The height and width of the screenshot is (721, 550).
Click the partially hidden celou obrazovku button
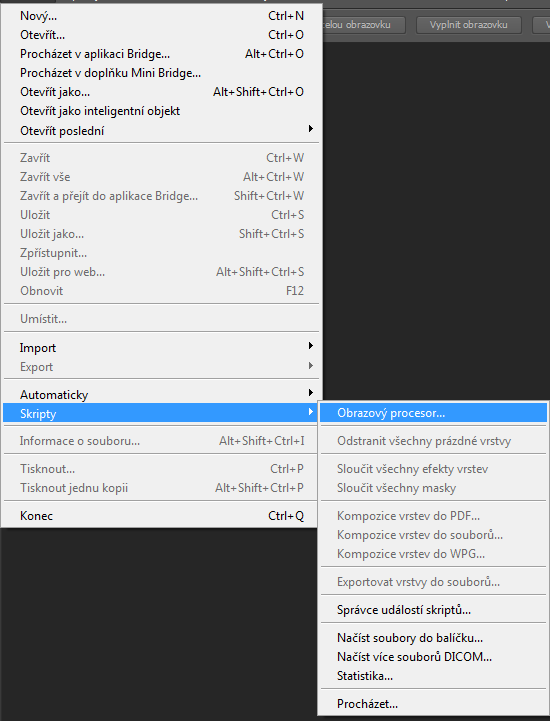point(364,25)
